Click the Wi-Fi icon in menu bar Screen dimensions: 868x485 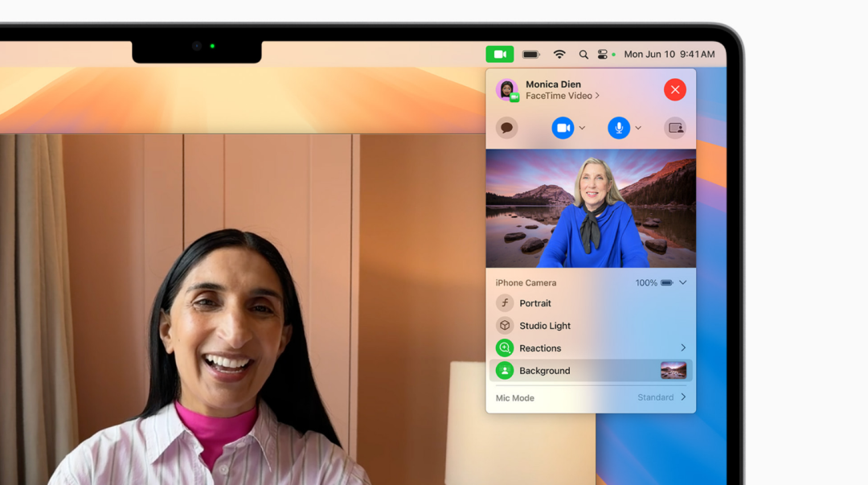[559, 55]
